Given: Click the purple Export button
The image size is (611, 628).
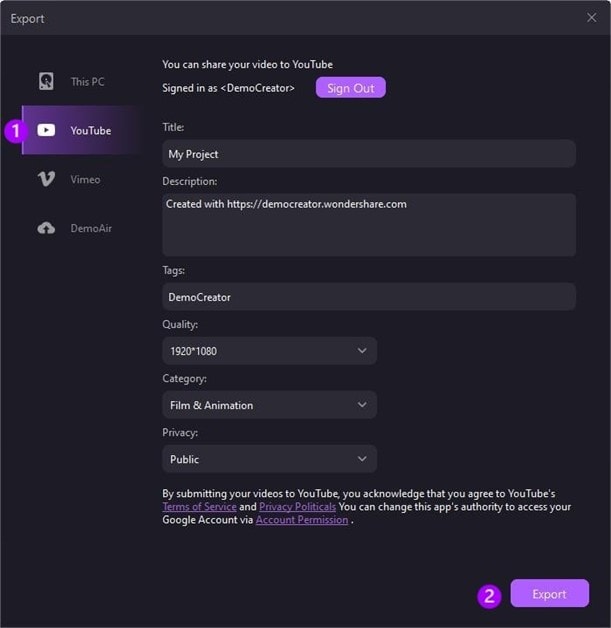Looking at the screenshot, I should point(549,594).
